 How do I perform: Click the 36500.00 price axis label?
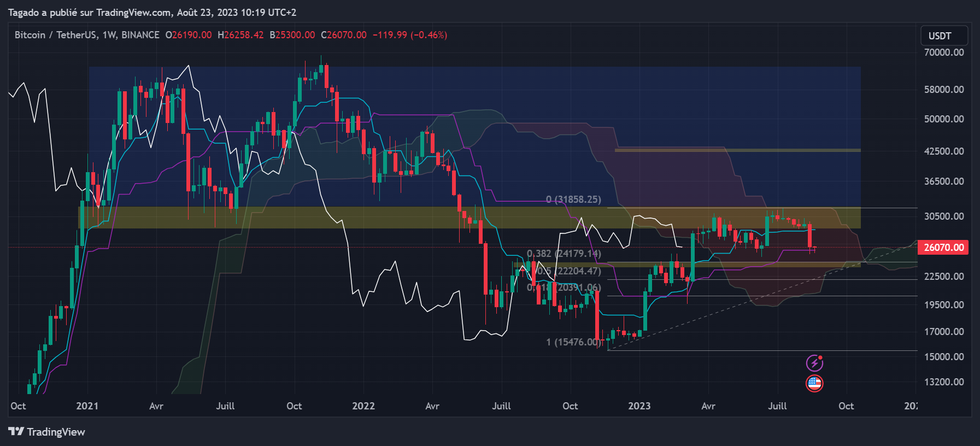point(944,181)
